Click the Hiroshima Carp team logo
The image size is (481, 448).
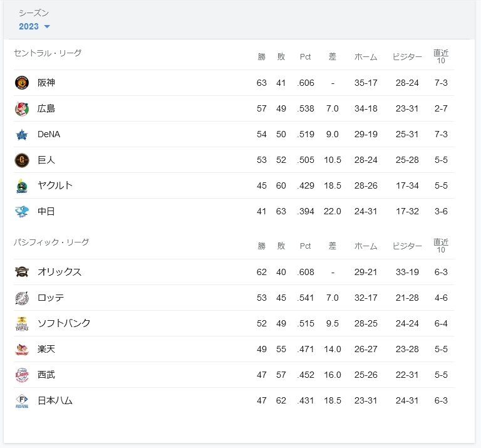[x=22, y=109]
